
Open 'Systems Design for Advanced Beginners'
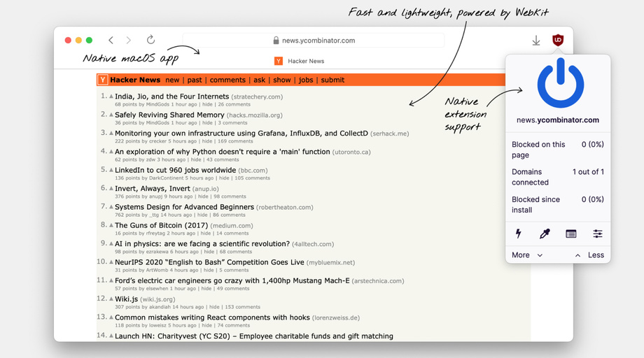point(184,207)
